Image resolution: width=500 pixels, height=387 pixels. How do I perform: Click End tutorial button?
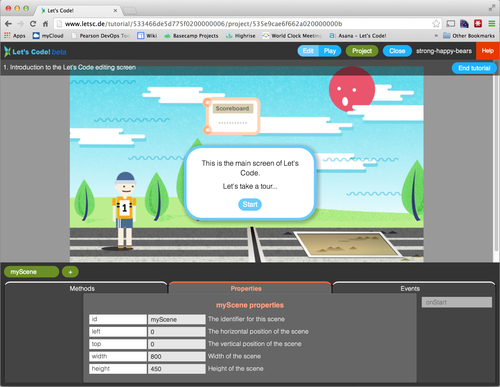coord(474,68)
